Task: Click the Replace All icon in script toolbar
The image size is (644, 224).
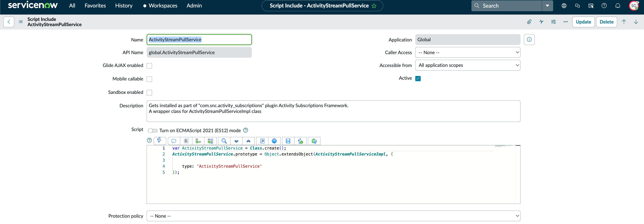Action: (x=210, y=141)
